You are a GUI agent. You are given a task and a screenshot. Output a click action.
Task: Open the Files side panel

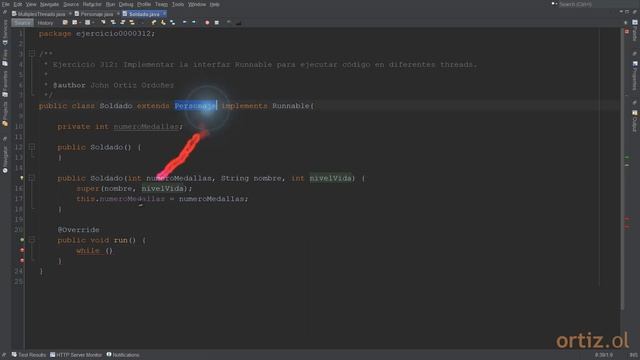(5, 58)
